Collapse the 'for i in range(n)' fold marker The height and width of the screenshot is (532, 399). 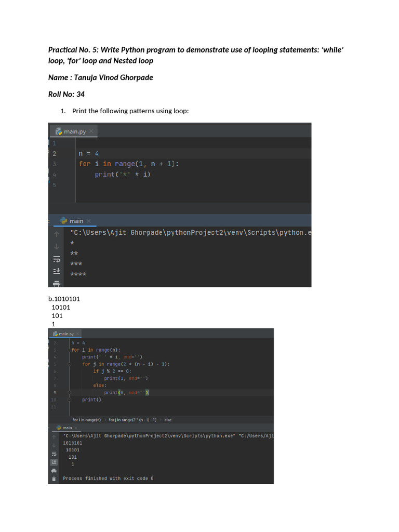[69, 350]
